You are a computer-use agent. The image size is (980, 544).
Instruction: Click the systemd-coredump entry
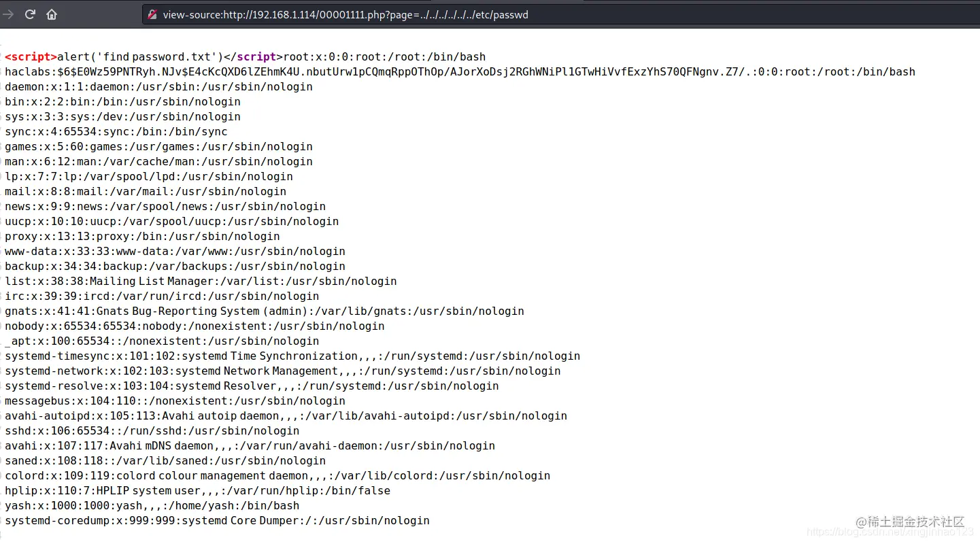[217, 520]
